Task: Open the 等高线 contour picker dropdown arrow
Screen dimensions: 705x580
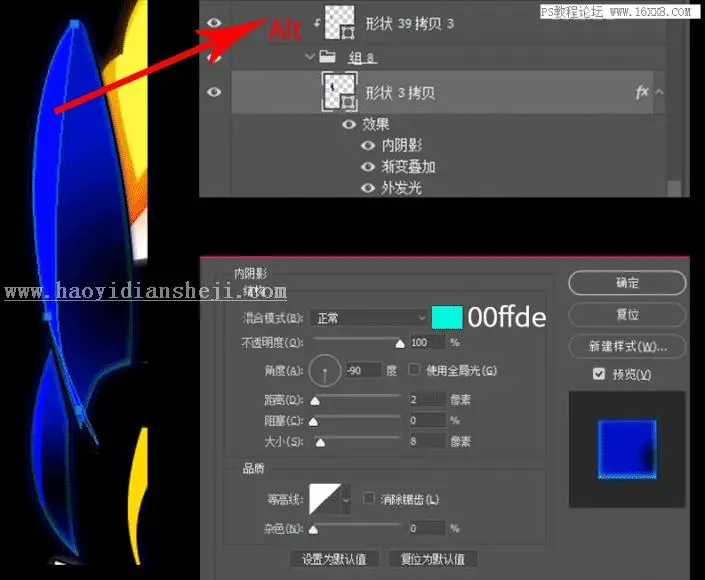Action: coord(346,499)
